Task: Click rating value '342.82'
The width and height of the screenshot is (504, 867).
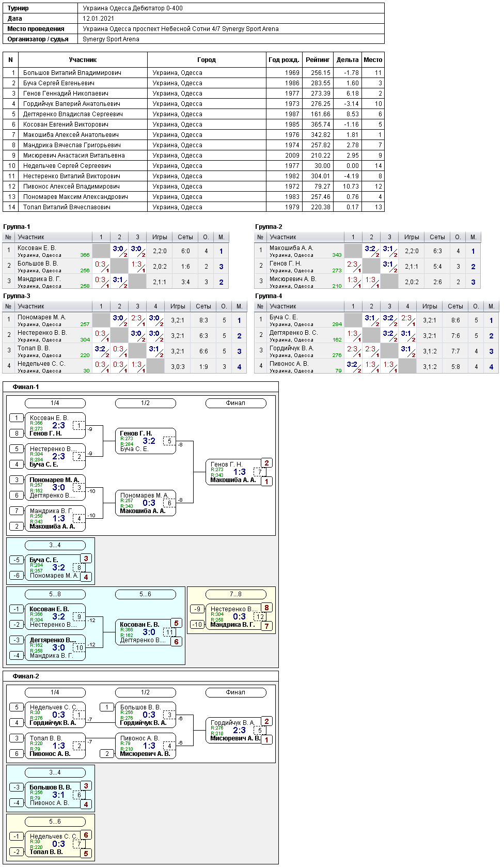Action: pos(321,135)
